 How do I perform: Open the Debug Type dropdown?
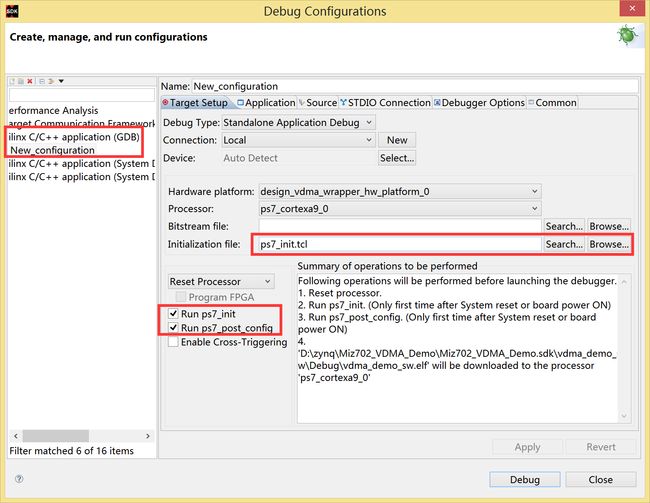click(298, 122)
